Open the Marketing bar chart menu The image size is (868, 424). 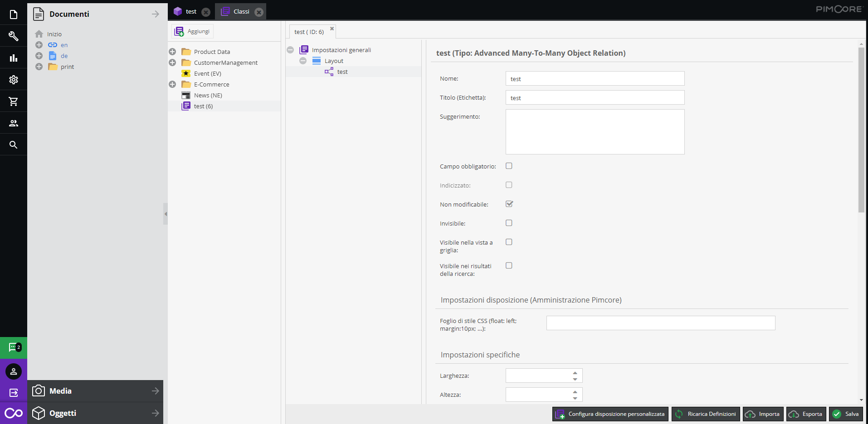(x=14, y=58)
